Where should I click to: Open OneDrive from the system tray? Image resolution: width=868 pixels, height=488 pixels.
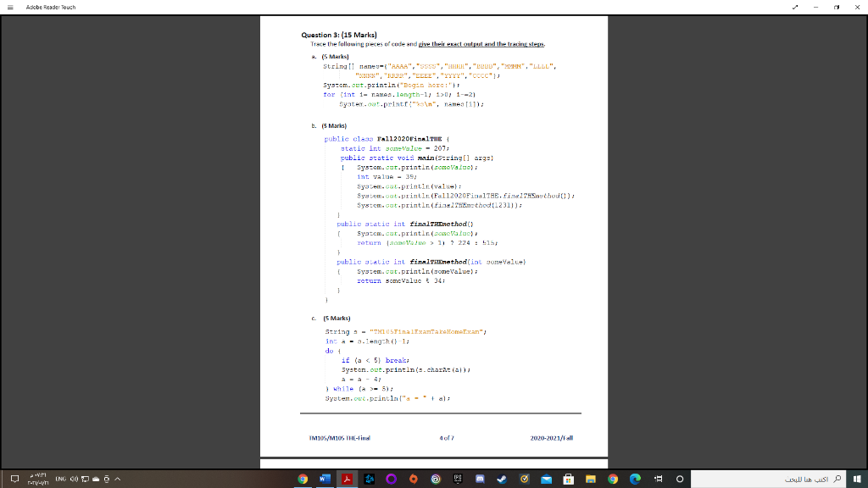click(x=96, y=479)
